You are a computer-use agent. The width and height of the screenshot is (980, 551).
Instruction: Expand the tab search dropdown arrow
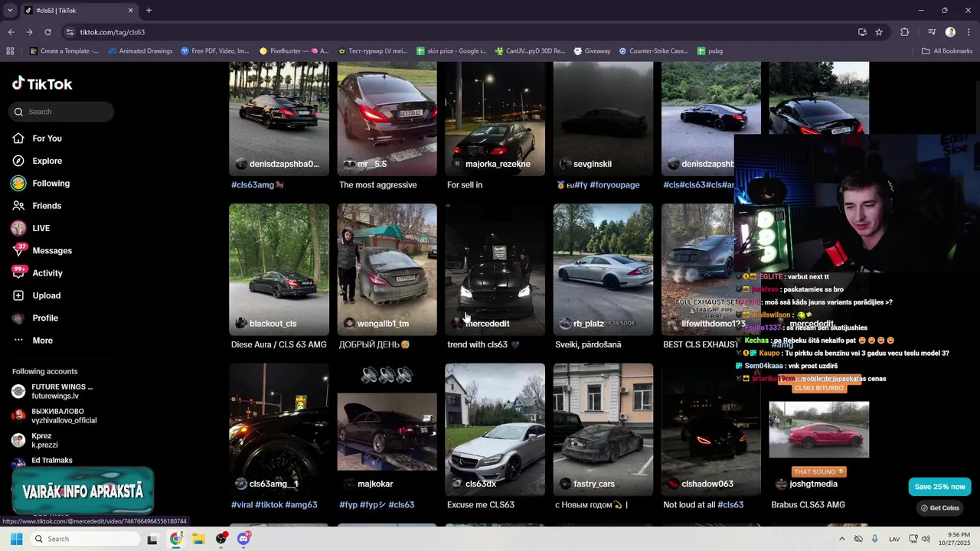[x=10, y=11]
